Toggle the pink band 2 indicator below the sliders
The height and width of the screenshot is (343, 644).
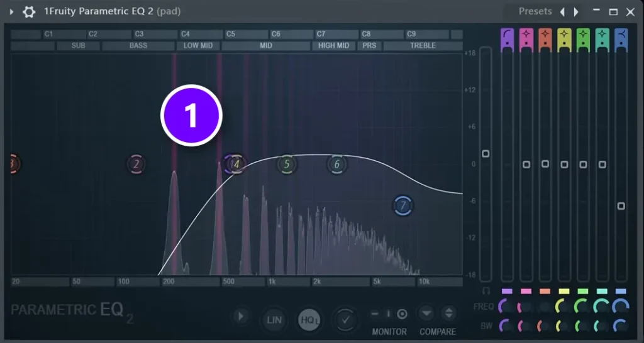(526, 291)
